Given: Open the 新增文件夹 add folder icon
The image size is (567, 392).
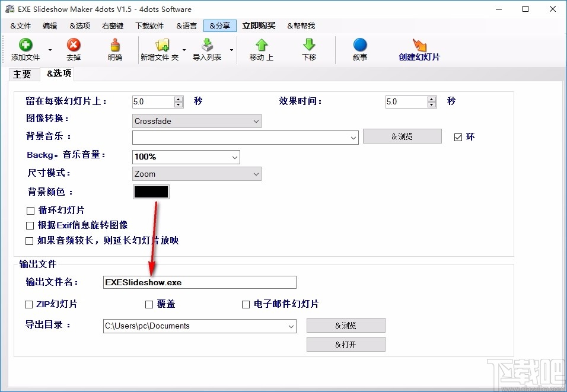Looking at the screenshot, I should pyautogui.click(x=161, y=49).
